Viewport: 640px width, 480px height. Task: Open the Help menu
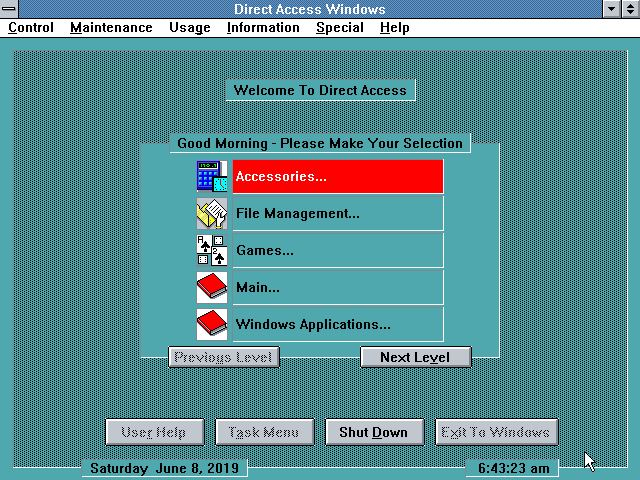coord(395,28)
